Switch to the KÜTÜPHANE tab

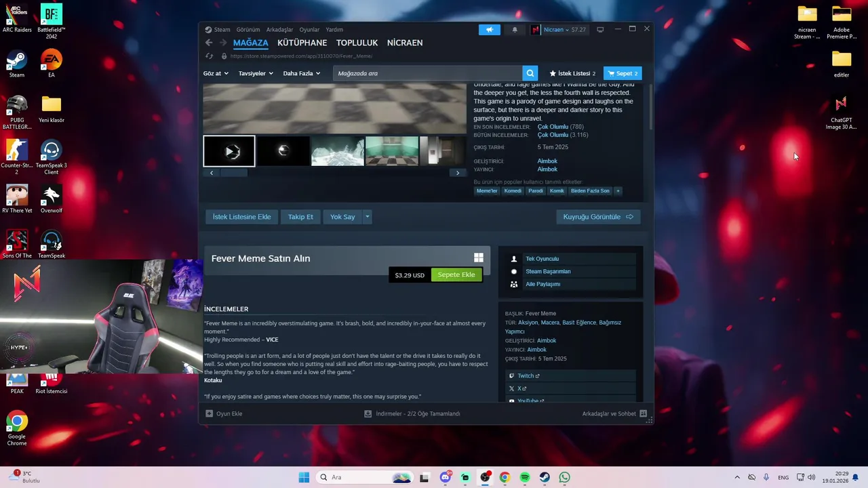point(302,43)
